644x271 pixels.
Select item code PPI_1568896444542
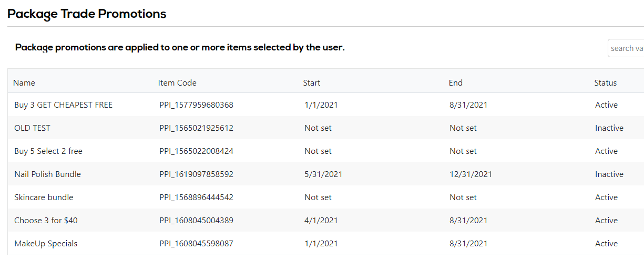tap(197, 197)
